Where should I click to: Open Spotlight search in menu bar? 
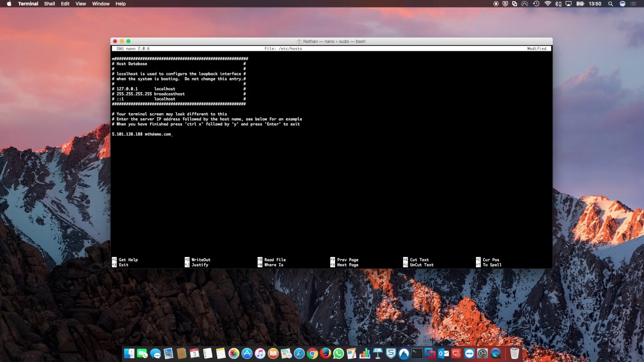[611, 4]
